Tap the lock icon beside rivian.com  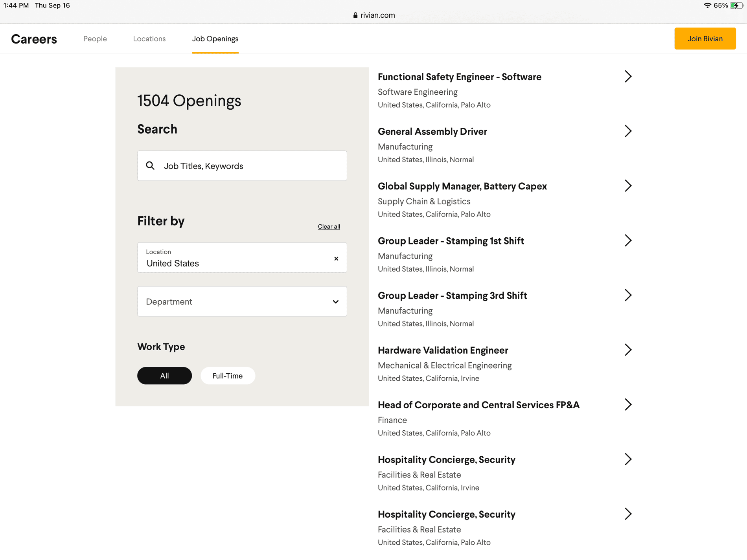pyautogui.click(x=355, y=15)
